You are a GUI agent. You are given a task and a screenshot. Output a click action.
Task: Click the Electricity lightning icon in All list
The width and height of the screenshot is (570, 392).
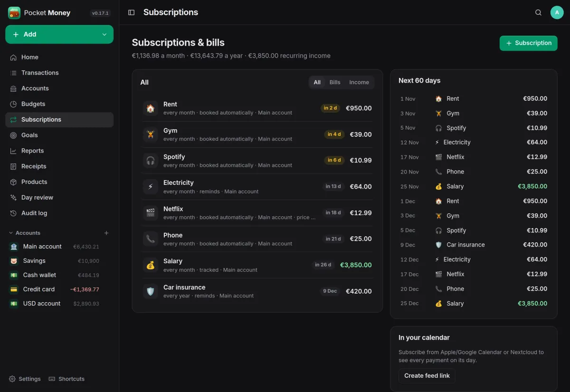point(151,187)
